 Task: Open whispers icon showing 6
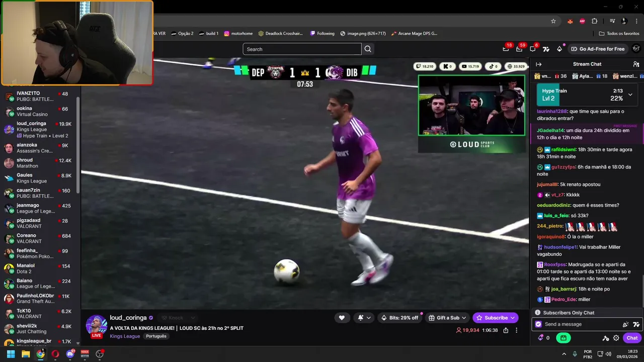pos(533,49)
